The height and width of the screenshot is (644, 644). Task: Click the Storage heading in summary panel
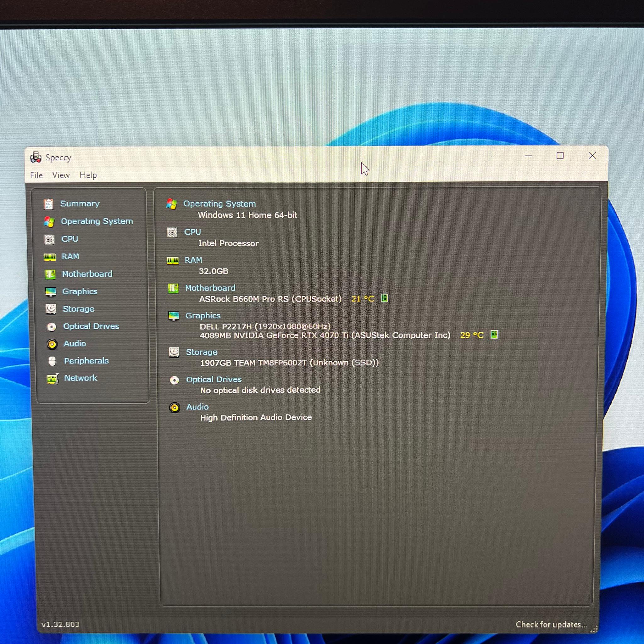[x=201, y=352]
